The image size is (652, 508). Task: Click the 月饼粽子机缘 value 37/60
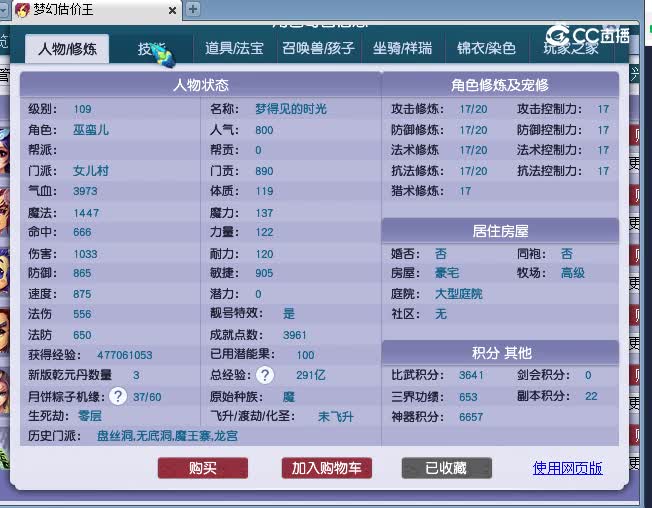tap(147, 397)
